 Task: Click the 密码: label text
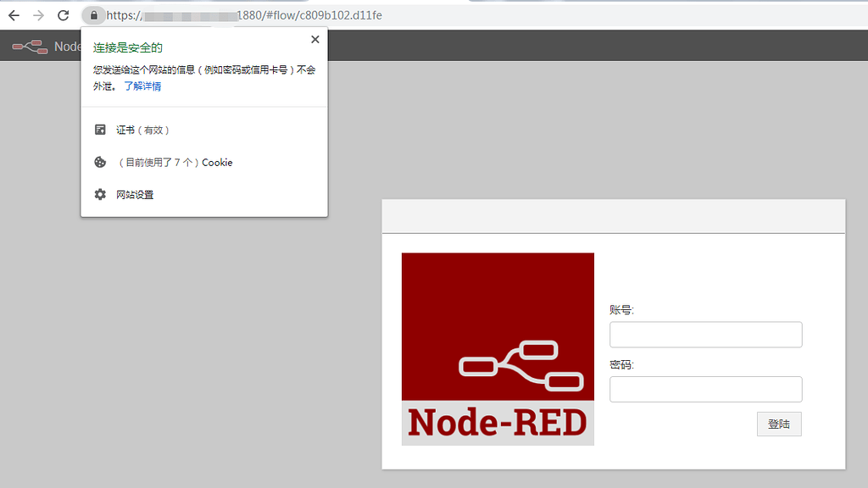[x=621, y=364]
